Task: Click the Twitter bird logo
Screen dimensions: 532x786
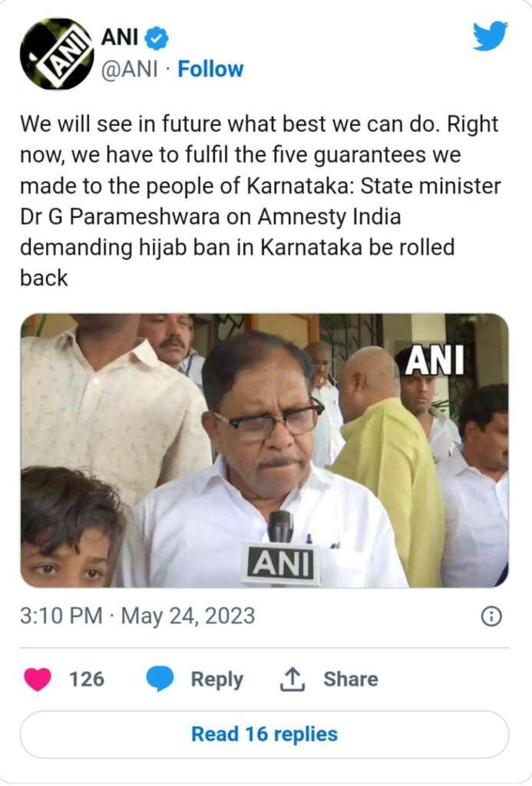Action: point(490,35)
